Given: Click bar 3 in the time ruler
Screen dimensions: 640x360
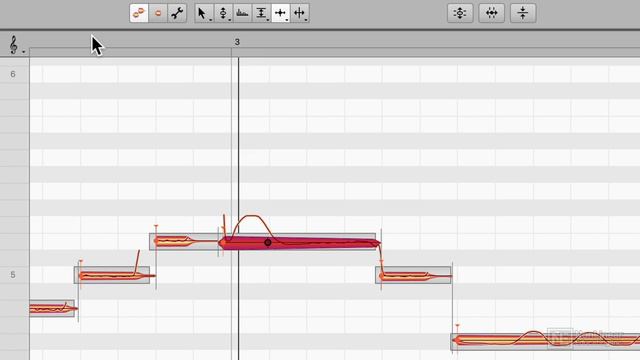Looking at the screenshot, I should (237, 42).
